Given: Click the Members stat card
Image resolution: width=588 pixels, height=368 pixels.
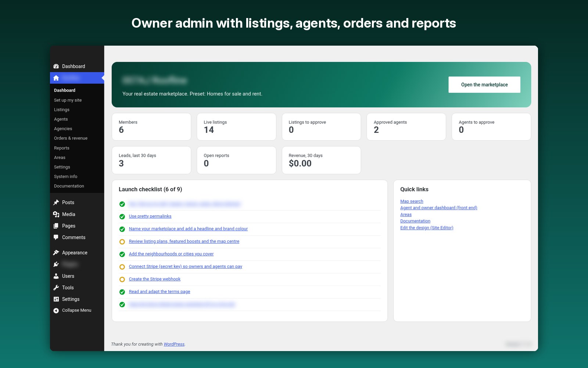Looking at the screenshot, I should 151,127.
